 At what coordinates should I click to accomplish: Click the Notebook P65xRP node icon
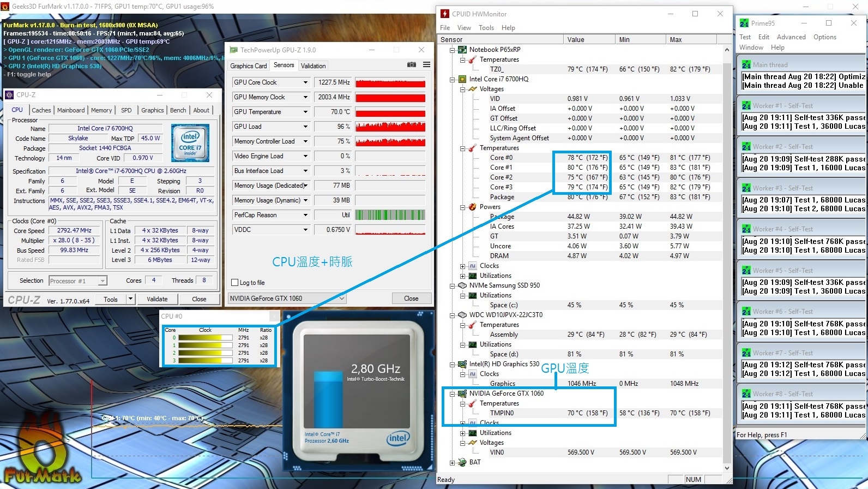click(x=462, y=50)
